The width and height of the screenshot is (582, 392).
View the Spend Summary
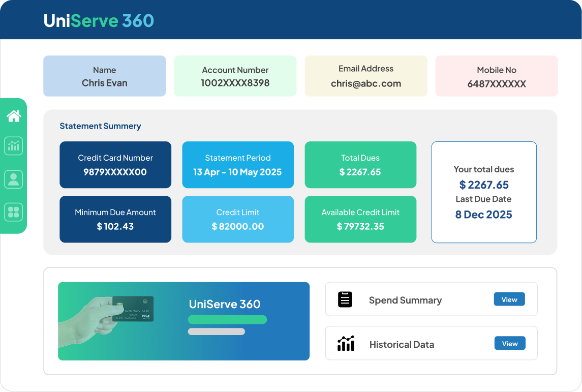509,299
